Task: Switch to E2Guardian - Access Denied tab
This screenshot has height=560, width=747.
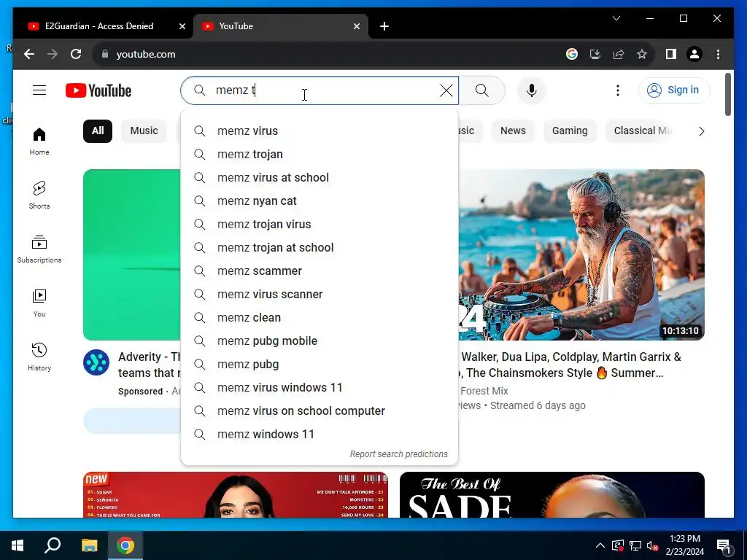Action: coord(99,26)
